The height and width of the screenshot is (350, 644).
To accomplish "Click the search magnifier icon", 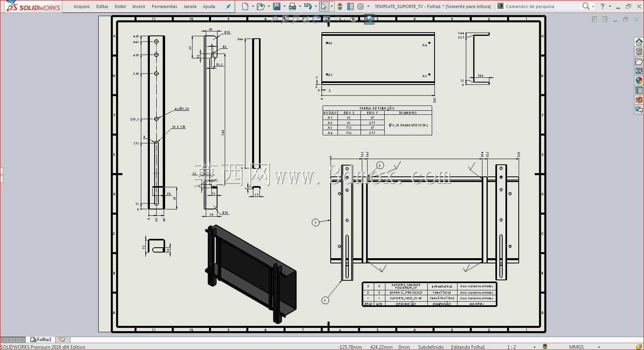I will pyautogui.click(x=586, y=6).
